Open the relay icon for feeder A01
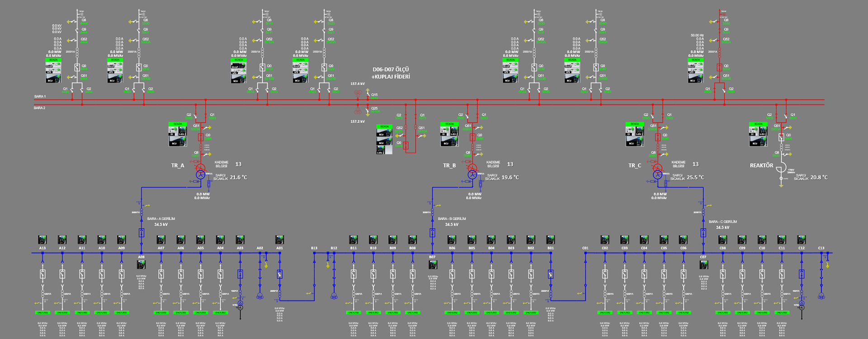The width and height of the screenshot is (868, 339). [x=280, y=240]
